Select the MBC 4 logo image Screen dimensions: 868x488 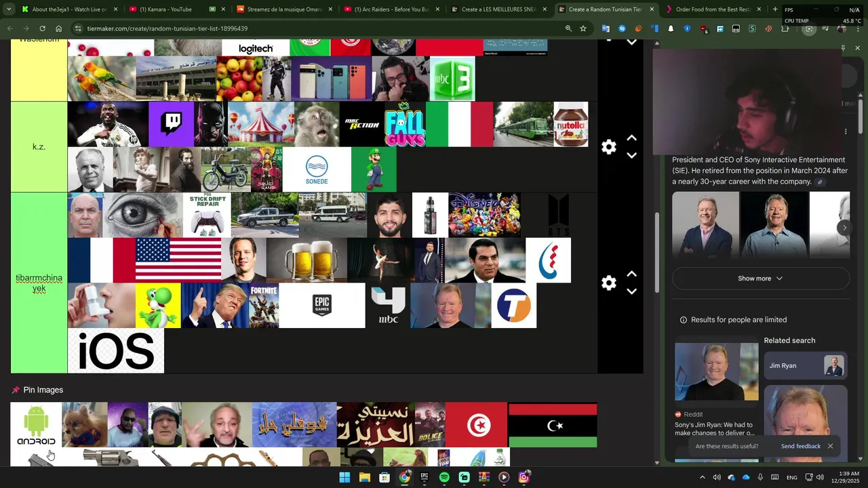pos(388,306)
